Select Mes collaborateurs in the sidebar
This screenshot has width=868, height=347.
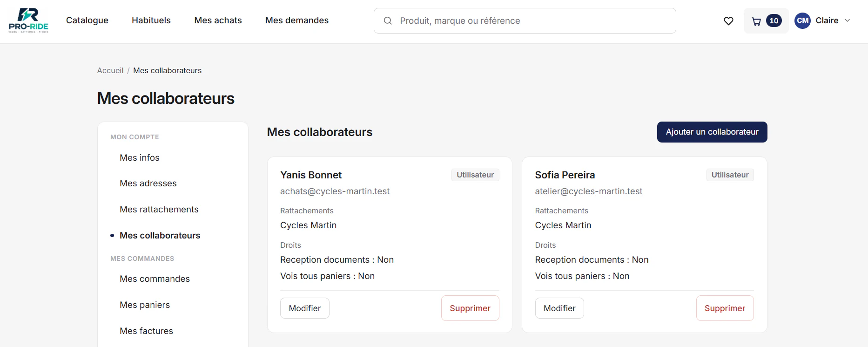click(160, 236)
